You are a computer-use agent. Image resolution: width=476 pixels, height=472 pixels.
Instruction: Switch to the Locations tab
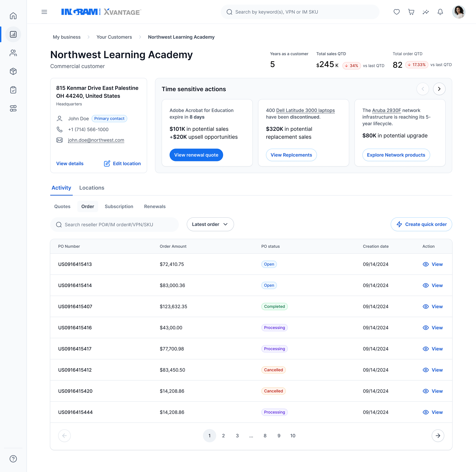[92, 188]
